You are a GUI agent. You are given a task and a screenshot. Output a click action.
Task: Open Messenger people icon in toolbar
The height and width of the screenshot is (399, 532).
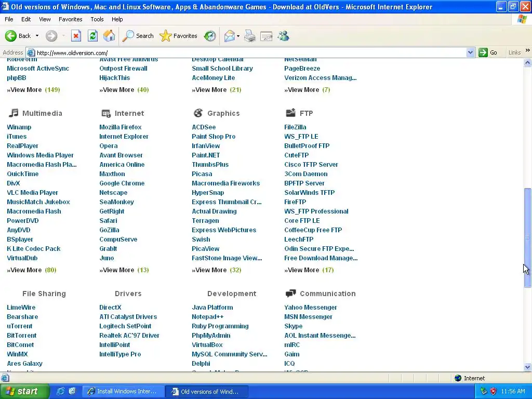283,36
